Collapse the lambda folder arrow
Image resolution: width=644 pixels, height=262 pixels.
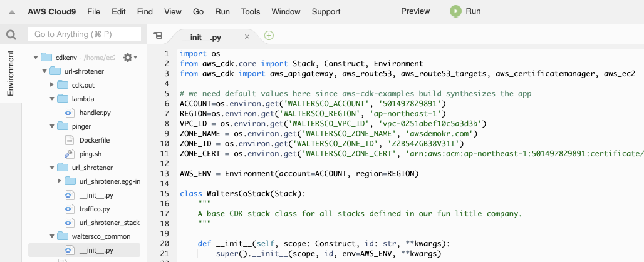52,99
